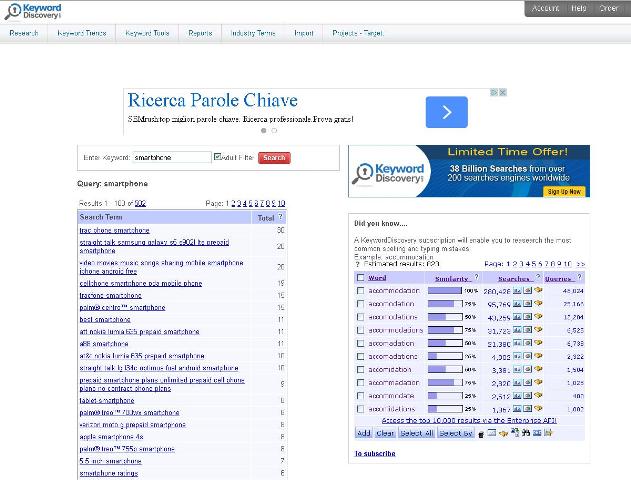631x480 pixels.
Task: Open the 'smartphone ratings' search term
Action: (109, 473)
